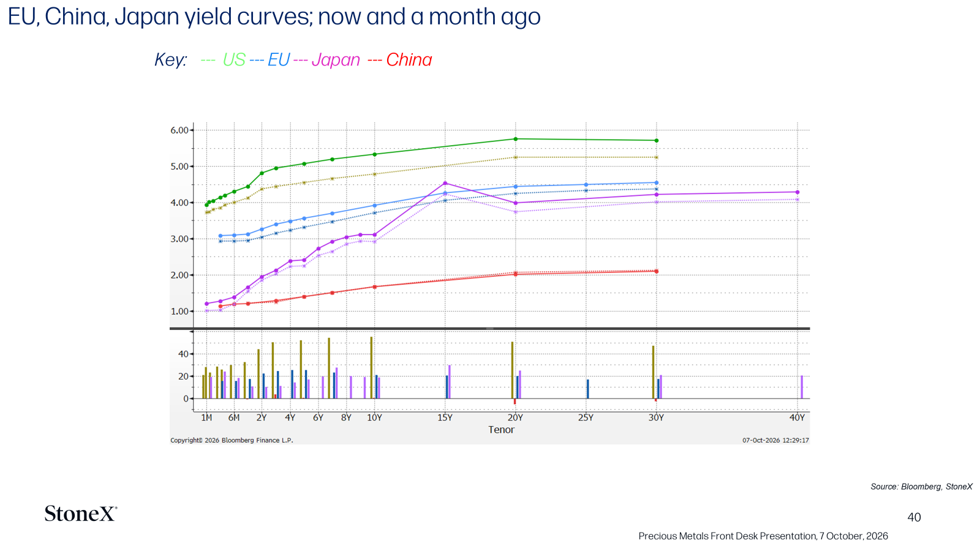Click the 4Y tenor label
980x551 pixels.
pyautogui.click(x=290, y=418)
